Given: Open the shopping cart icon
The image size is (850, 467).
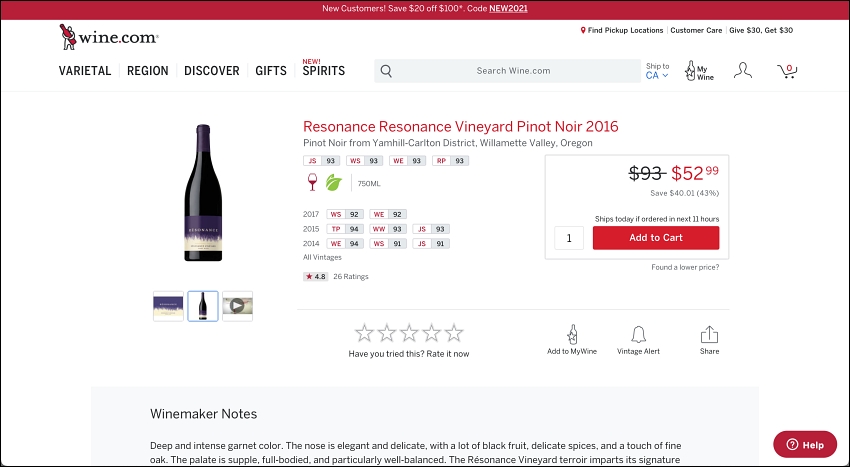Looking at the screenshot, I should point(787,71).
